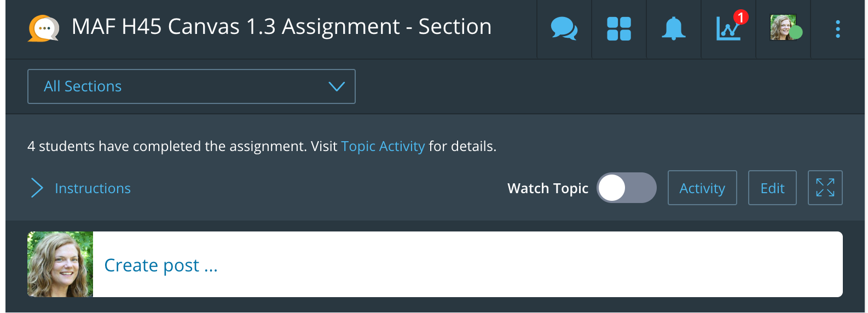868x313 pixels.
Task: Open the notifications bell icon
Action: click(674, 28)
